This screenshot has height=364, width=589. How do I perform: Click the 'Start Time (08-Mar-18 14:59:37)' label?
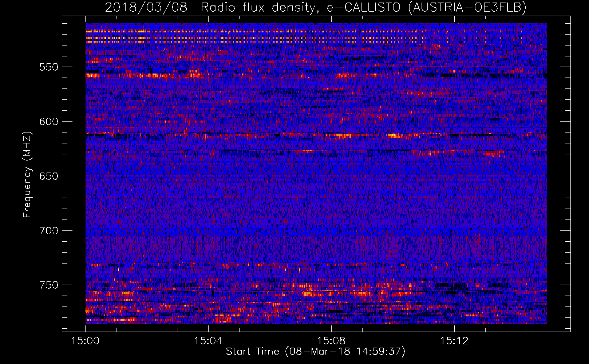[x=316, y=352]
